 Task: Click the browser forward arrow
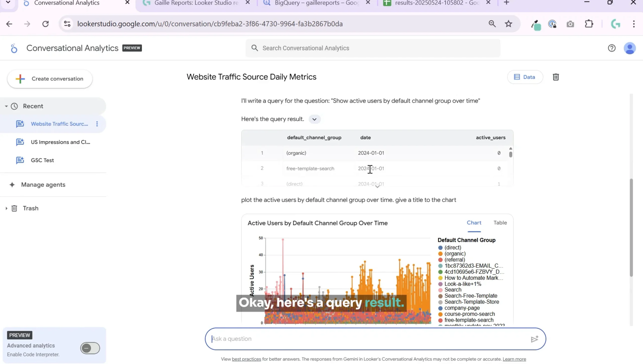coord(27,24)
